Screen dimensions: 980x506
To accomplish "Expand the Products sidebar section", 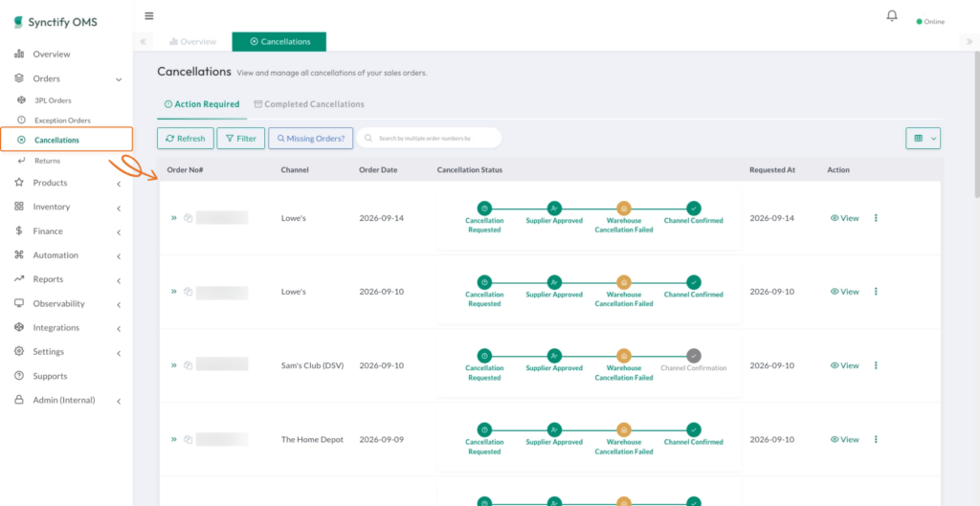I will click(x=119, y=184).
